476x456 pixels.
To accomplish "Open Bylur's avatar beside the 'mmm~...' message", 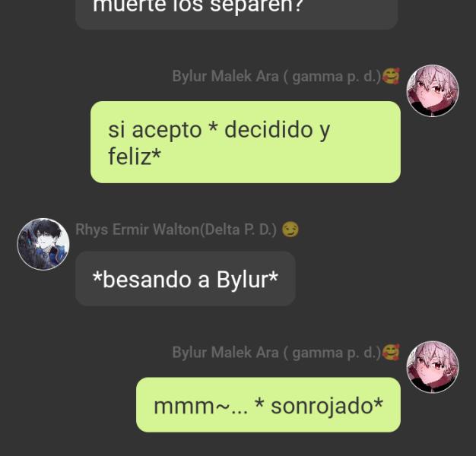I will tap(433, 367).
